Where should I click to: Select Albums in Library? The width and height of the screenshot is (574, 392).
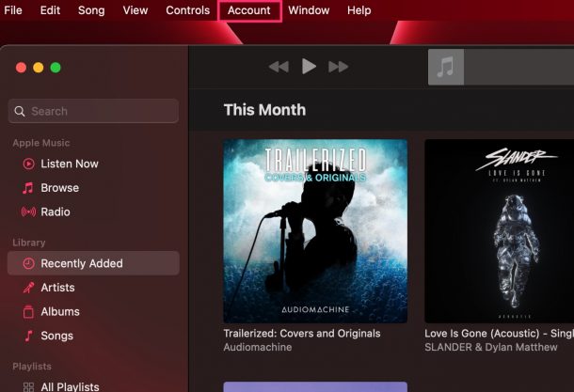pos(93,311)
